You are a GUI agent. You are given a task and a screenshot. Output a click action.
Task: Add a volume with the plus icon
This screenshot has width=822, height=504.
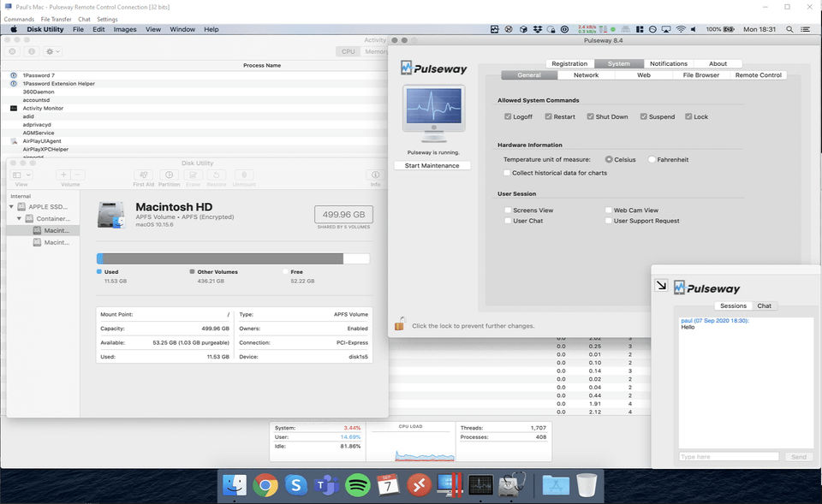(x=63, y=175)
